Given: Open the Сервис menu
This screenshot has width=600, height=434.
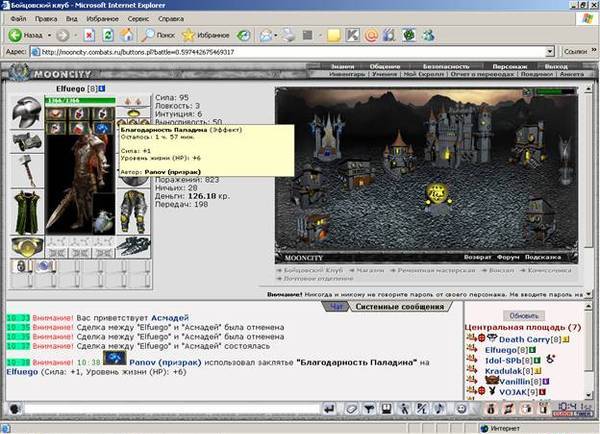Looking at the screenshot, I should (138, 19).
